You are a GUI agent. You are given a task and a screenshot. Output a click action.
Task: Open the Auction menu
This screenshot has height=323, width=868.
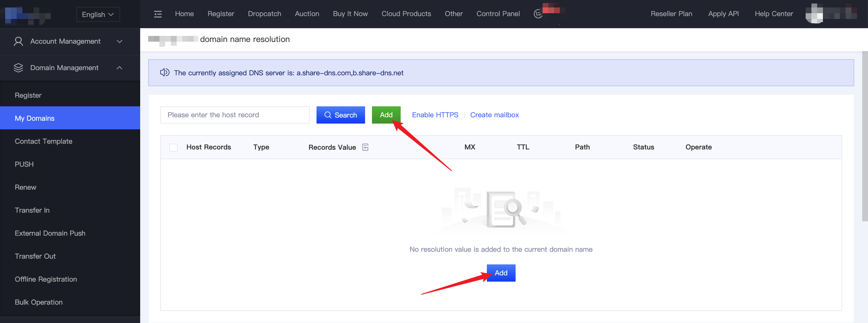pyautogui.click(x=307, y=14)
